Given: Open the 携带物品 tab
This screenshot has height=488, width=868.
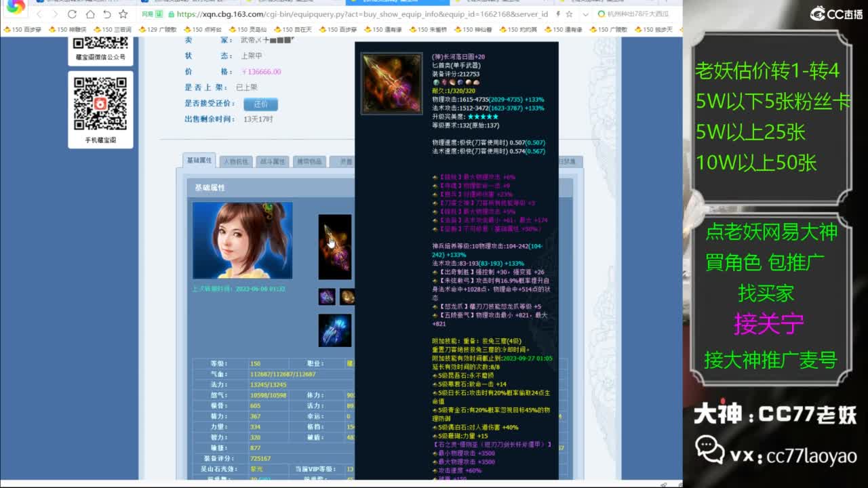Looking at the screenshot, I should [309, 161].
